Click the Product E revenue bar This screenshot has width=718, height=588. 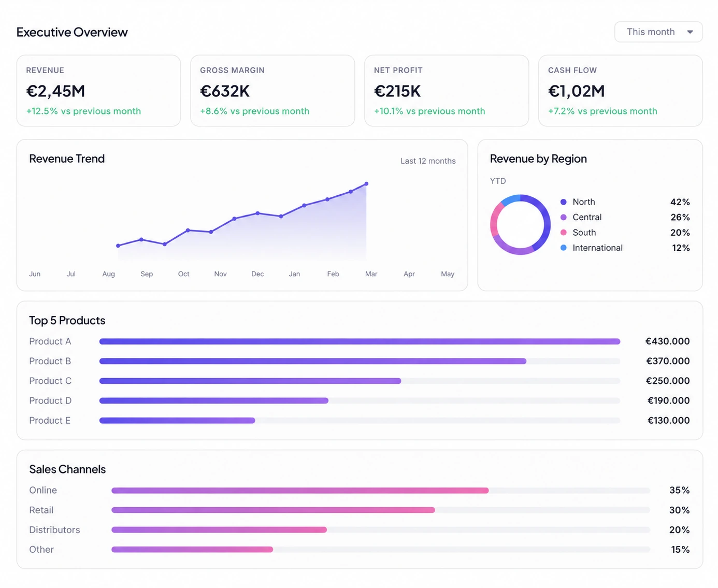[177, 421]
